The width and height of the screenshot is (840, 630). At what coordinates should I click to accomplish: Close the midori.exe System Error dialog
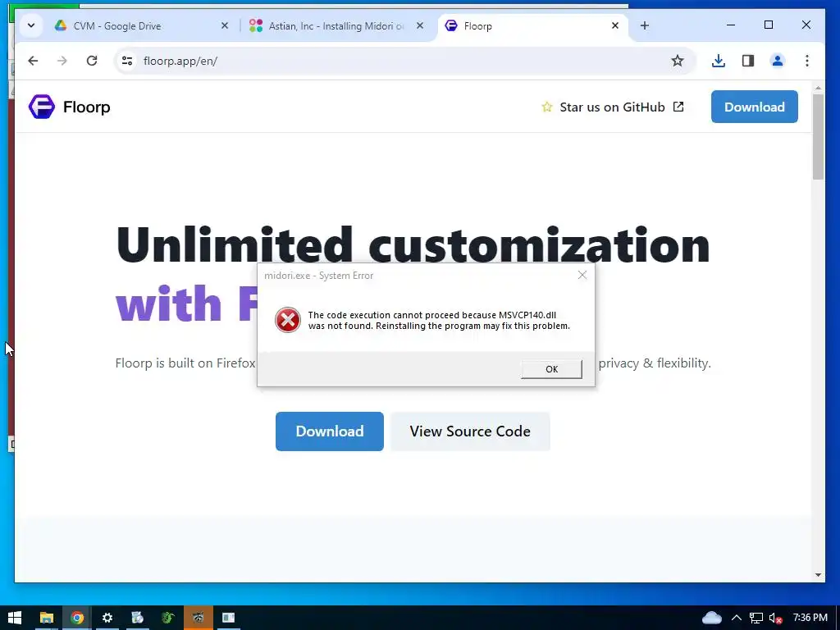[x=582, y=275]
